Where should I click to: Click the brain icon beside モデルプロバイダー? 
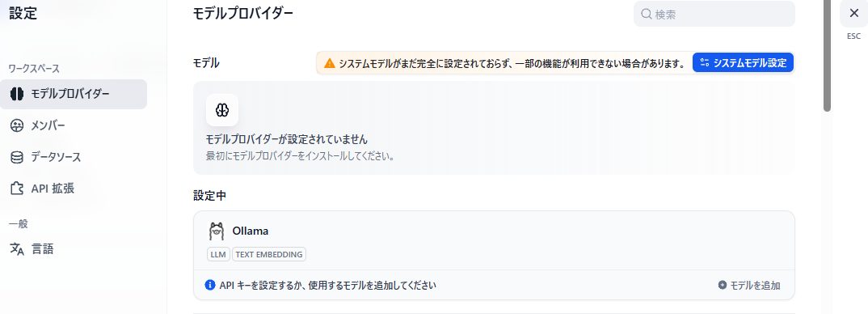tap(17, 94)
